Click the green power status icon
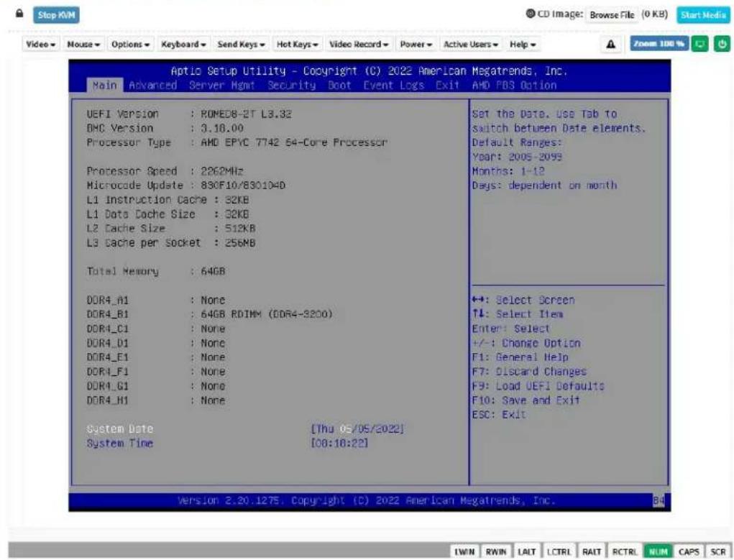 [722, 44]
